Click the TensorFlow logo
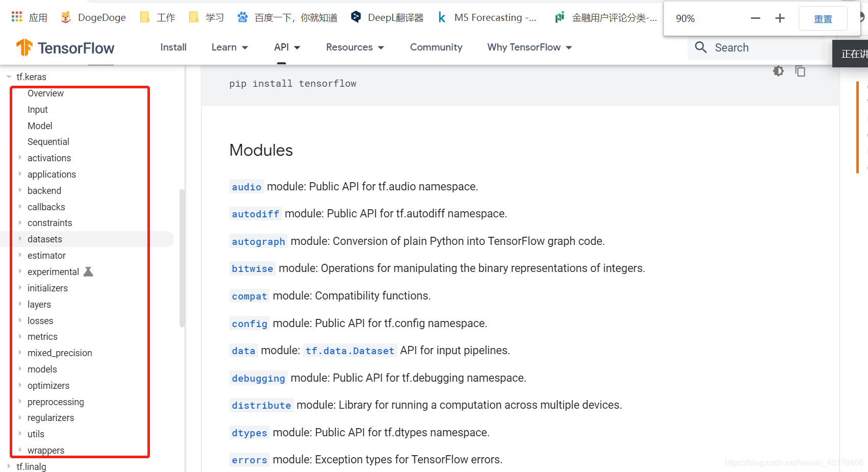Viewport: 868px width, 472px height. [65, 48]
